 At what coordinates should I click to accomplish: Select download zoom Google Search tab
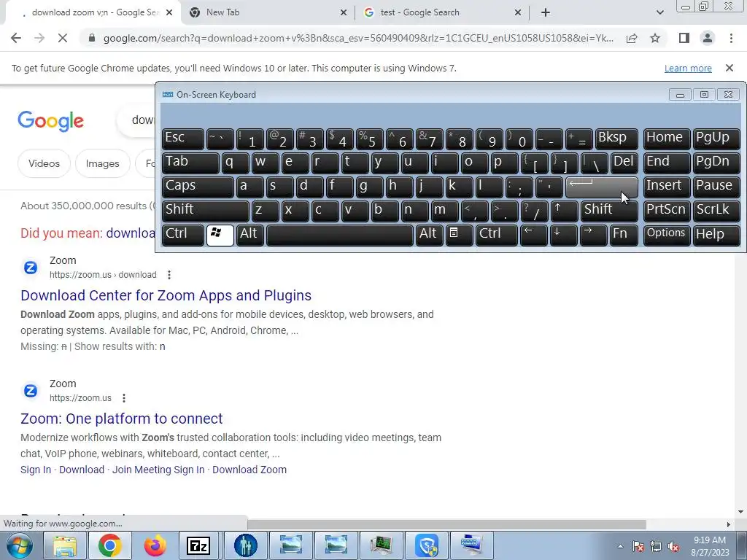point(93,12)
